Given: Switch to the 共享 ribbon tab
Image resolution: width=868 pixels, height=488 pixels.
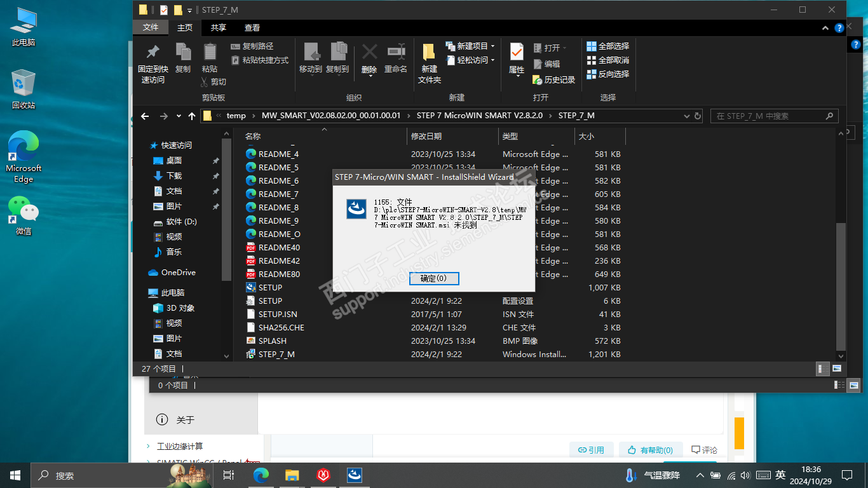Looking at the screenshot, I should coord(219,28).
